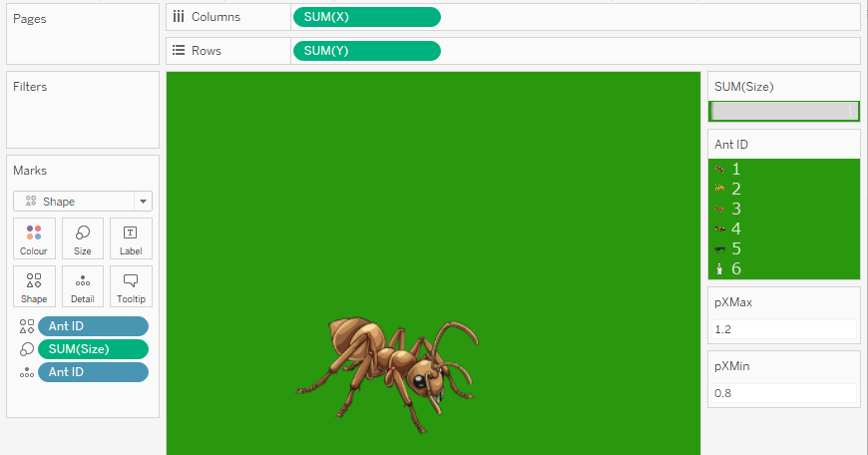Click the pXMax parameter input field
The image size is (868, 455).
click(x=783, y=329)
